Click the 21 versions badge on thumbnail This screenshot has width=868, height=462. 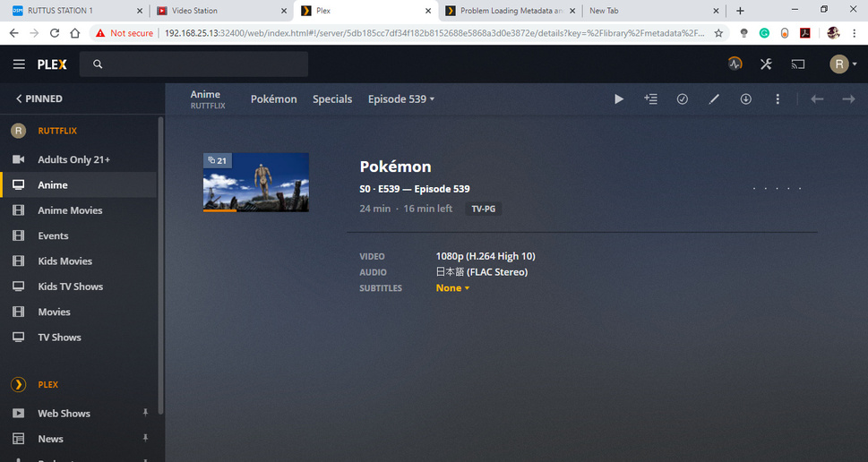click(217, 160)
